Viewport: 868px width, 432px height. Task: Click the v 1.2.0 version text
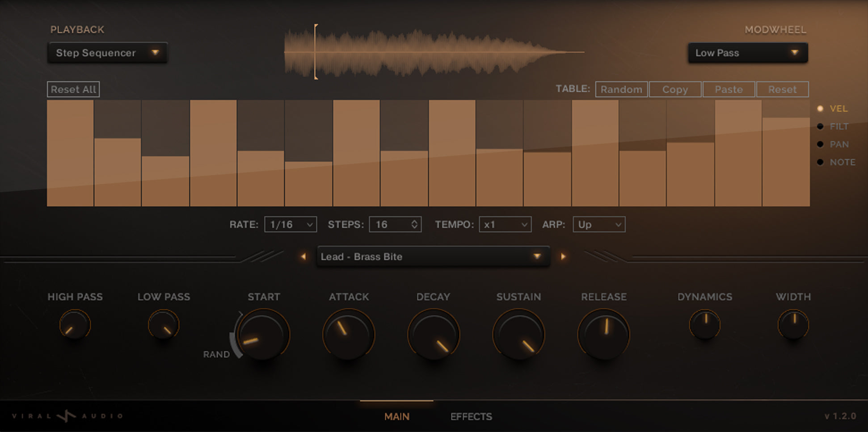pyautogui.click(x=840, y=416)
